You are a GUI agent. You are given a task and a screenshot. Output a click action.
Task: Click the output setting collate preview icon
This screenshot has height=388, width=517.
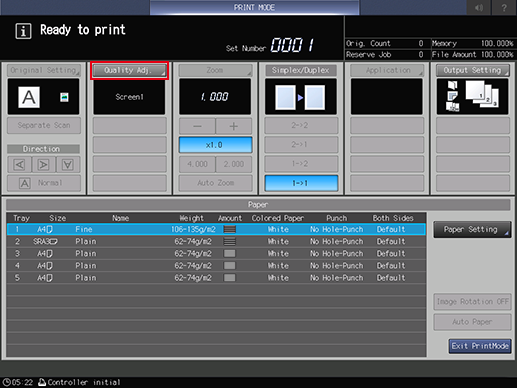[472, 97]
